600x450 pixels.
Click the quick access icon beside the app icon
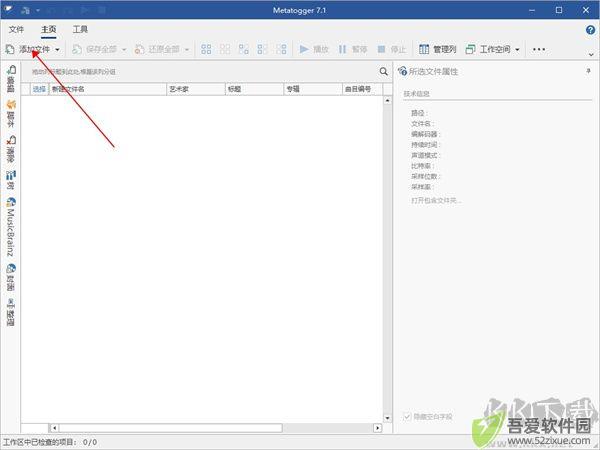25,10
